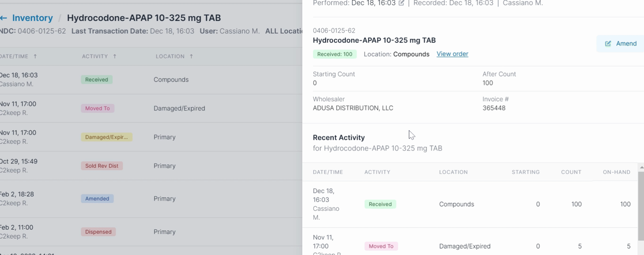Select the Dispensed activity badge
The image size is (644, 255).
[x=98, y=232]
